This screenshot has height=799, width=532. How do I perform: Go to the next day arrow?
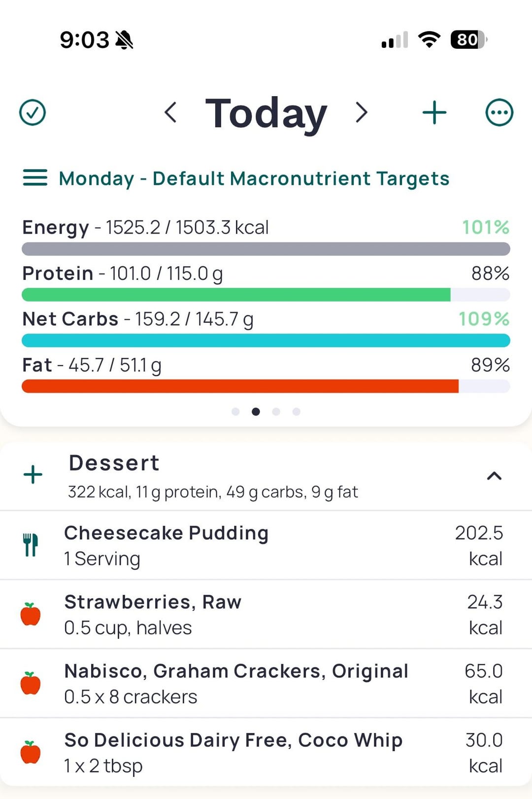pos(362,112)
